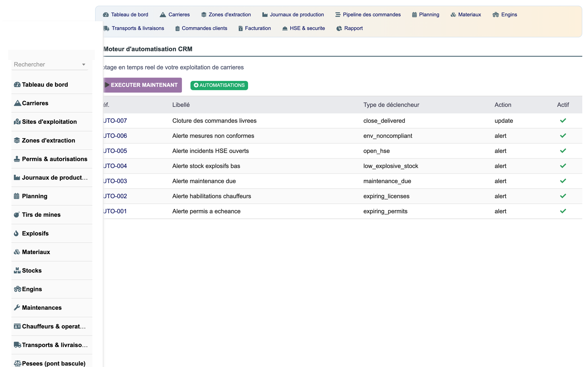
Task: Open Materiaux in top navigation
Action: pos(466,14)
